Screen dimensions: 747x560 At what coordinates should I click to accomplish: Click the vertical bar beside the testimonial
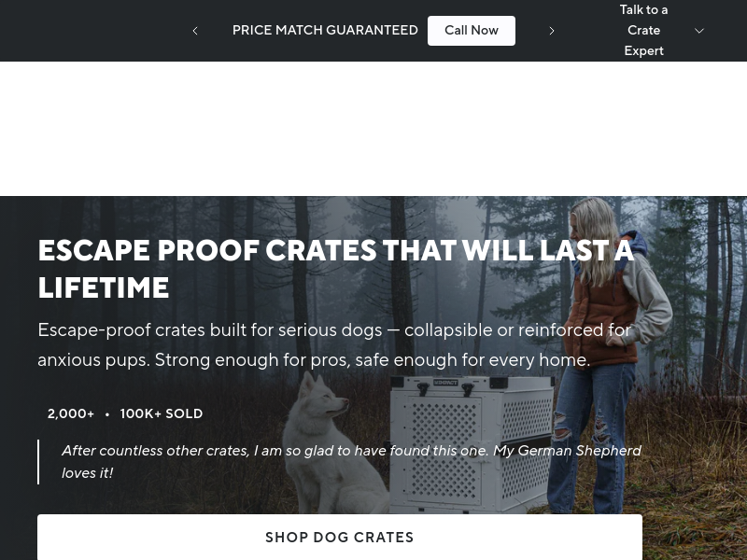pyautogui.click(x=38, y=461)
